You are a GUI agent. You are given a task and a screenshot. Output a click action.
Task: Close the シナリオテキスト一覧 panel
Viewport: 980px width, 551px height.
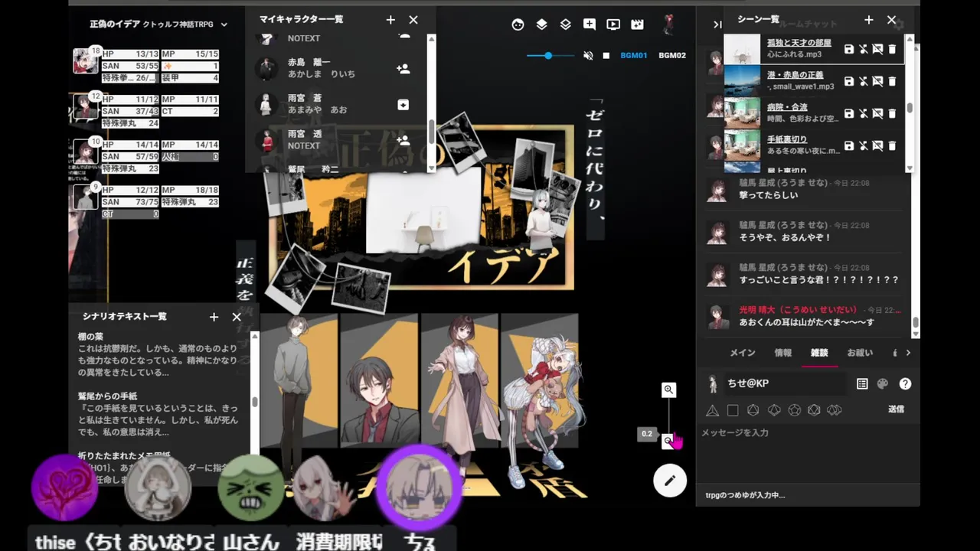pos(237,317)
